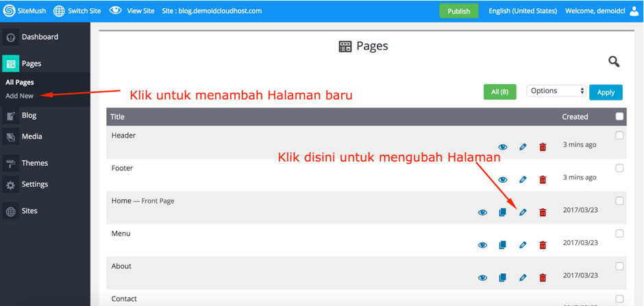Click the Dashboard sidebar icon

(11, 38)
